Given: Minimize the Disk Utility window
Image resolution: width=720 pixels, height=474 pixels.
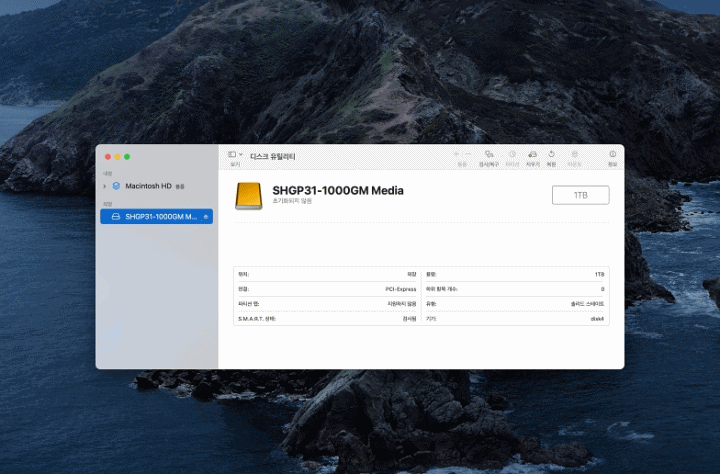Looking at the screenshot, I should click(118, 157).
